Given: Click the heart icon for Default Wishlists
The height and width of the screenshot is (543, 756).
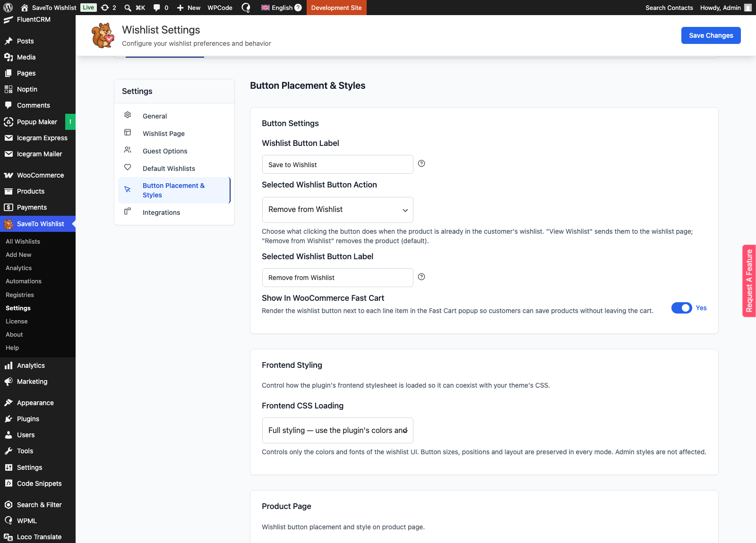Looking at the screenshot, I should click(x=128, y=167).
